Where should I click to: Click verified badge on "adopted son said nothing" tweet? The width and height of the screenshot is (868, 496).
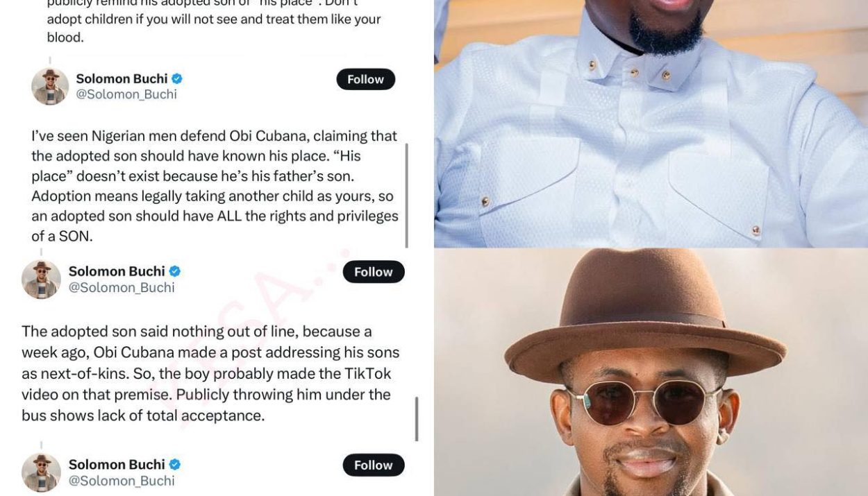click(x=175, y=271)
